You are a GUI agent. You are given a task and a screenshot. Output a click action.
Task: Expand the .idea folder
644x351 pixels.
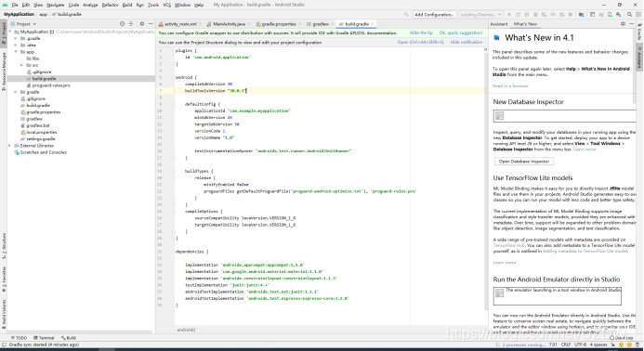coord(16,45)
